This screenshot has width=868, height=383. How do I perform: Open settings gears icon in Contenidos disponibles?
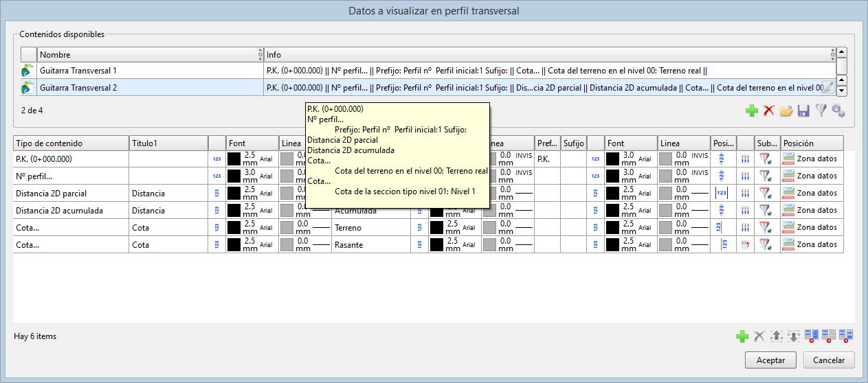point(838,110)
